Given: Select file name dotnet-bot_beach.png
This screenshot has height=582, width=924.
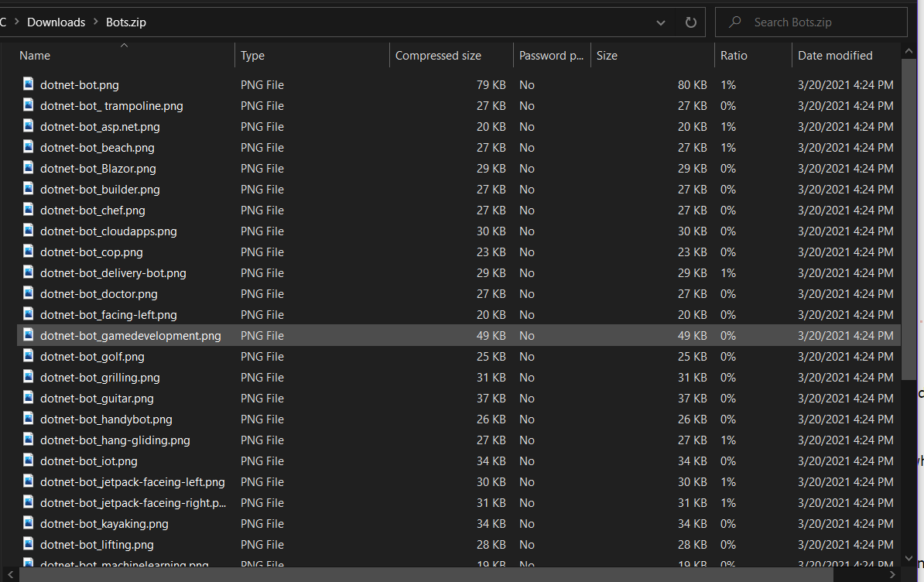Looking at the screenshot, I should (98, 148).
